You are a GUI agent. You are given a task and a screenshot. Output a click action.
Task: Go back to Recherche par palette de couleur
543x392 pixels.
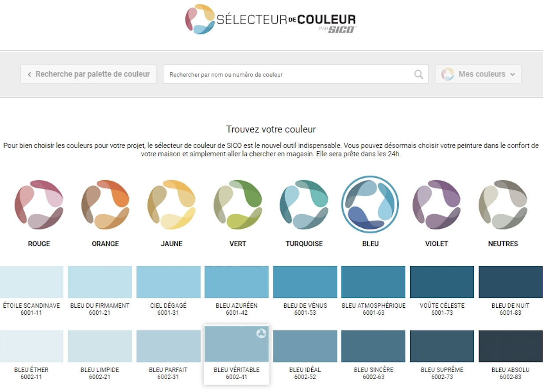click(88, 74)
